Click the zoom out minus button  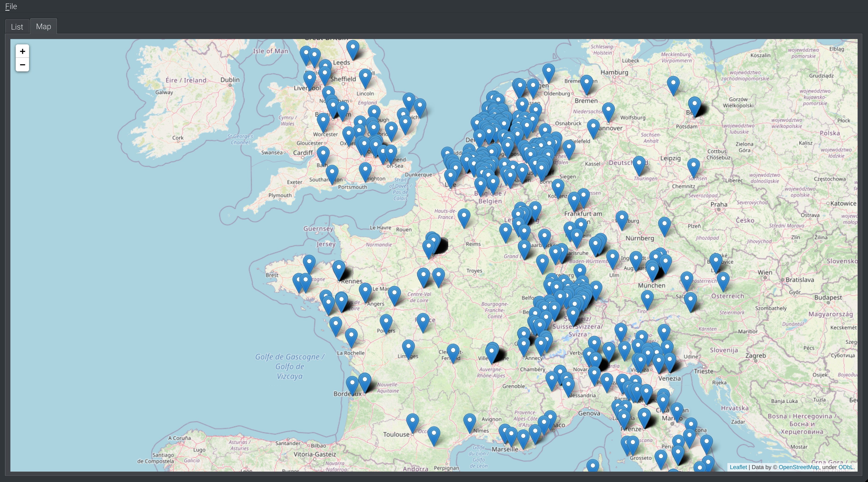coord(22,65)
